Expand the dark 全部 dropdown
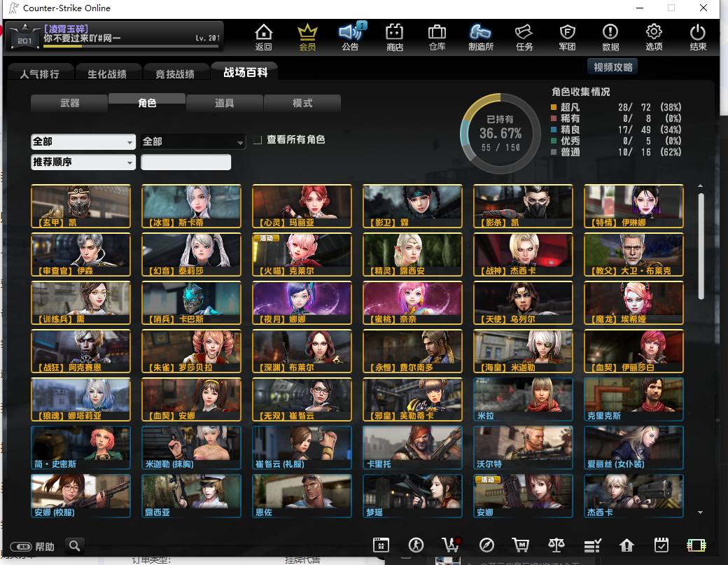The height and width of the screenshot is (565, 728). click(x=192, y=141)
